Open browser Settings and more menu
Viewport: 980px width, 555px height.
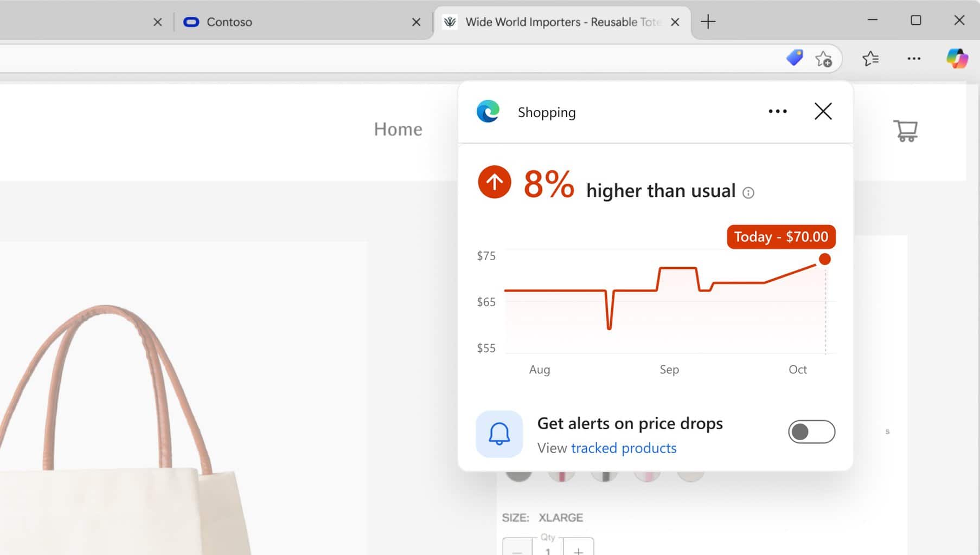914,59
